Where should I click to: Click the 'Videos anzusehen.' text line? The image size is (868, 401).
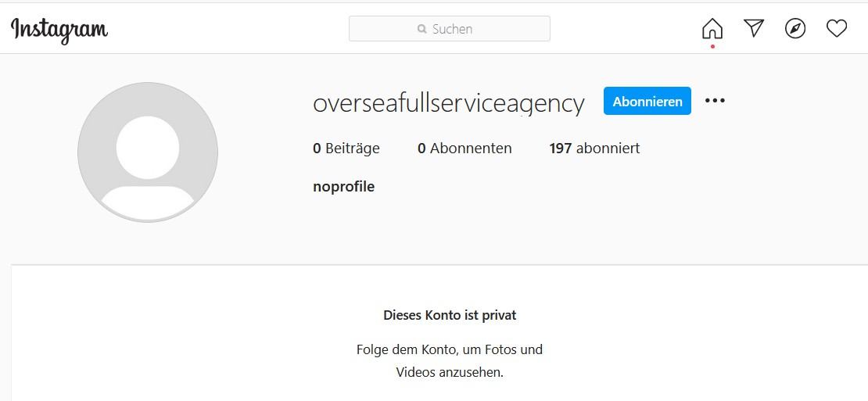(450, 372)
